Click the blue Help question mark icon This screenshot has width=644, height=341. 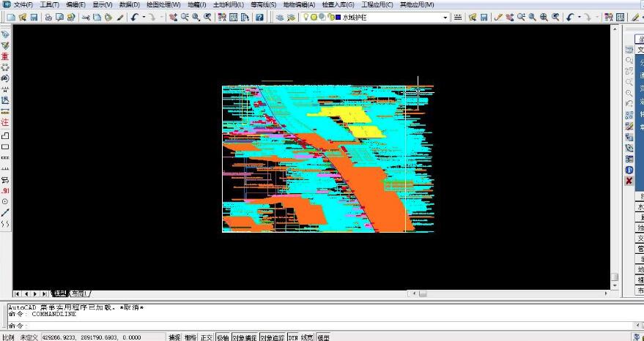click(x=259, y=18)
